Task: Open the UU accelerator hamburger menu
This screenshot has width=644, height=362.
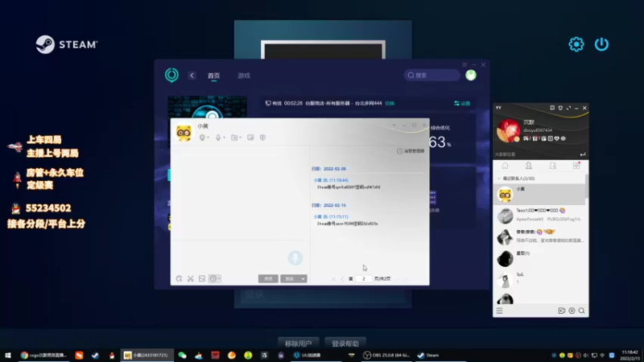Action: coord(464,65)
